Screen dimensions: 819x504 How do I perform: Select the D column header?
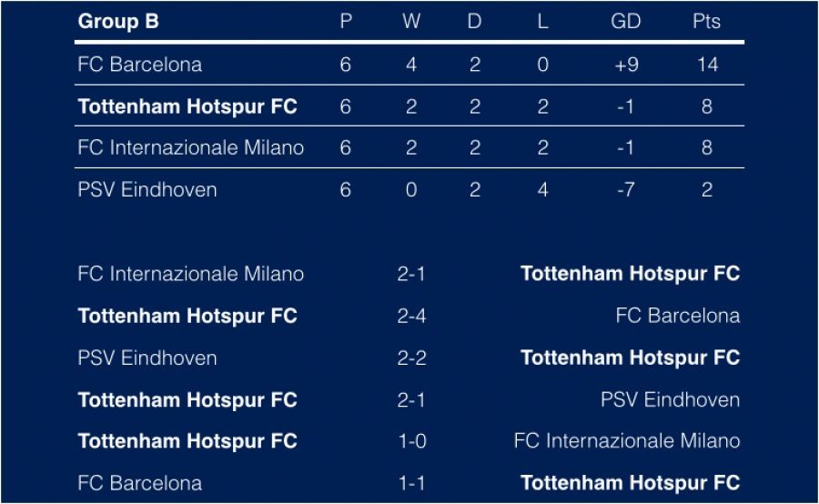(474, 22)
